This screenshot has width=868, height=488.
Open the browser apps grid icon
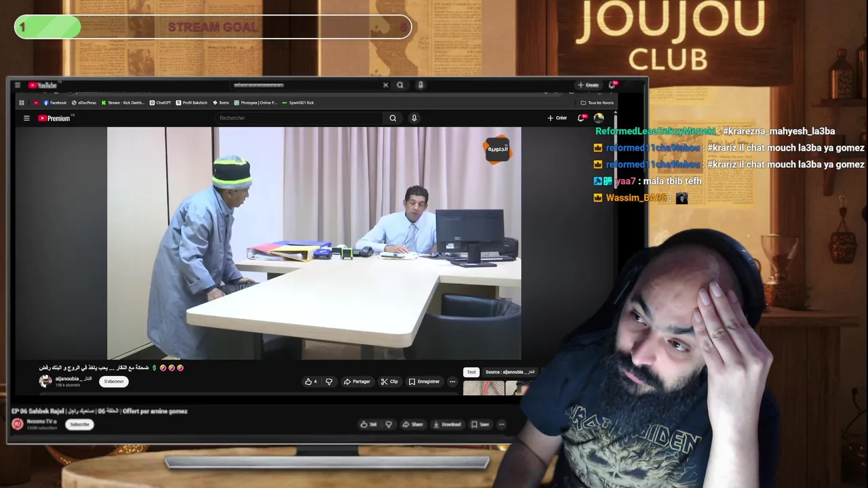pyautogui.click(x=22, y=102)
